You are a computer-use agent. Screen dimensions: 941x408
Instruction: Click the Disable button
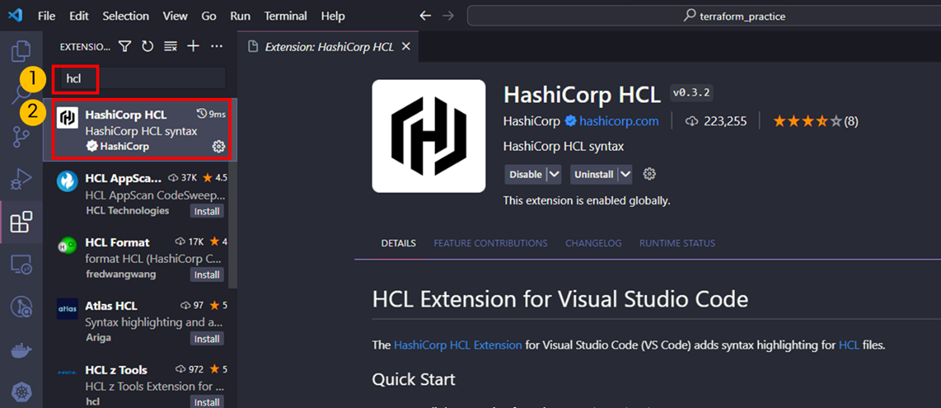[526, 175]
